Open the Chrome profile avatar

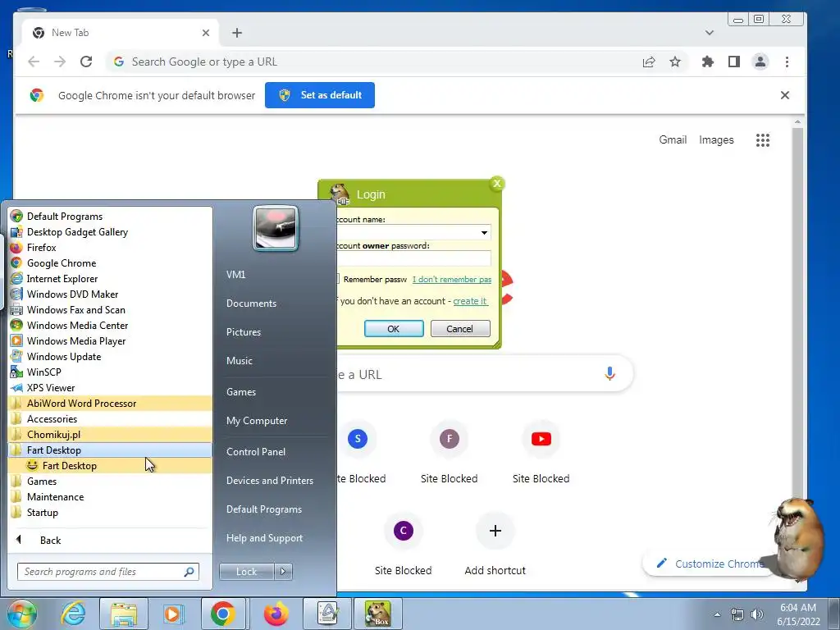(760, 62)
